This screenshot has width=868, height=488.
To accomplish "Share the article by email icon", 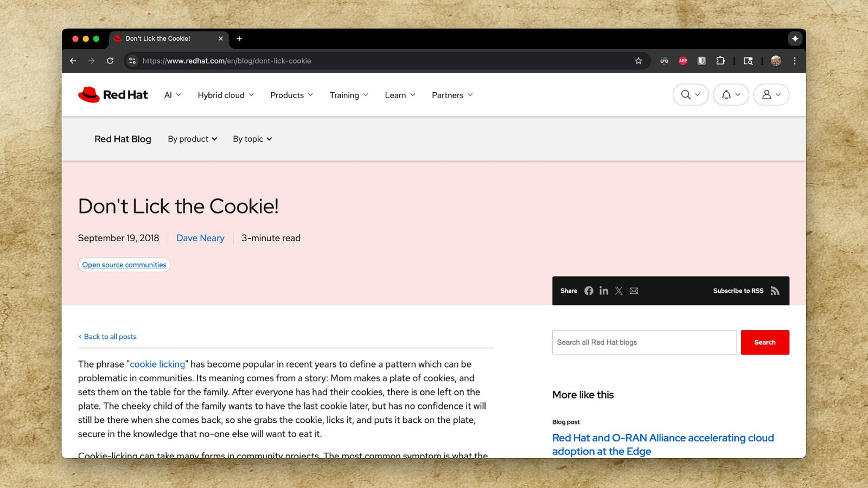I will click(634, 291).
